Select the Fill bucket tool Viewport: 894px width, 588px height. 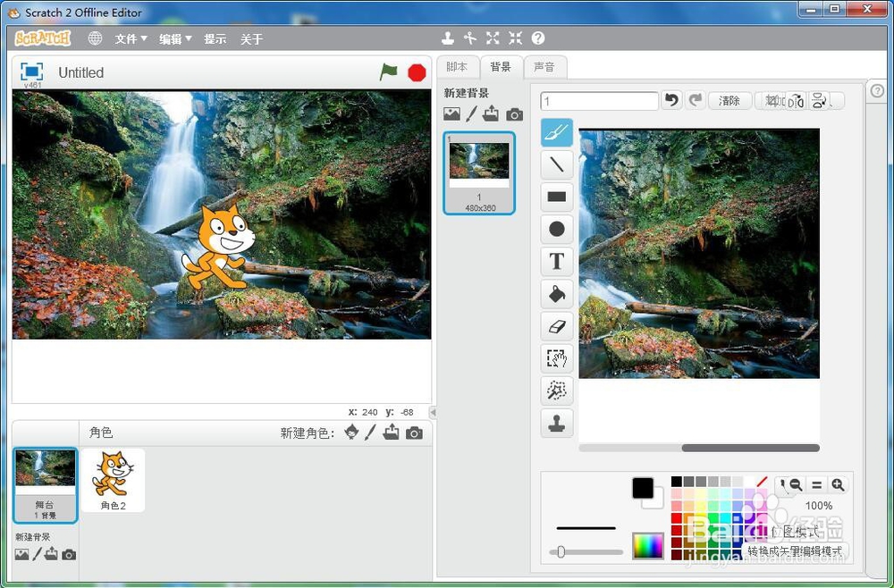(x=556, y=294)
